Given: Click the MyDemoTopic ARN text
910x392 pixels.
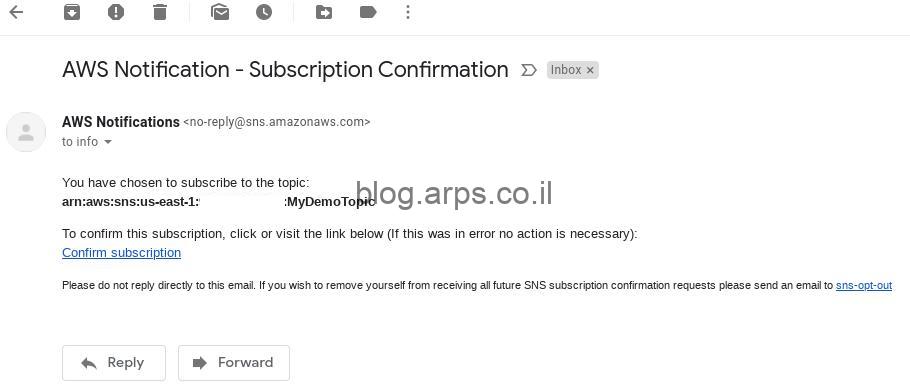Looking at the screenshot, I should pos(219,202).
